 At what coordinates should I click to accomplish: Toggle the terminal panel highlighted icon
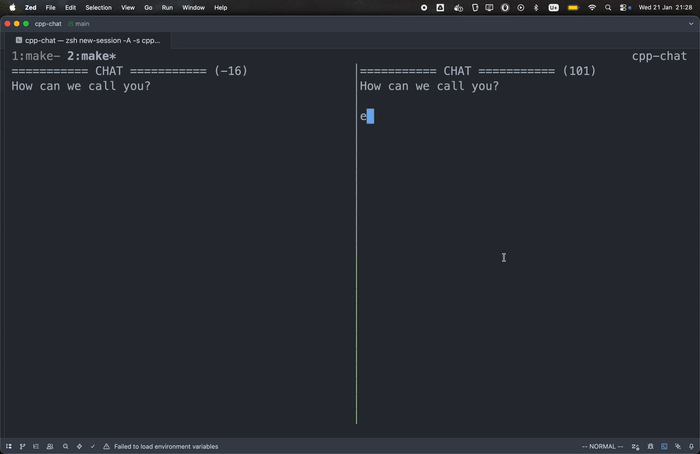pyautogui.click(x=664, y=446)
